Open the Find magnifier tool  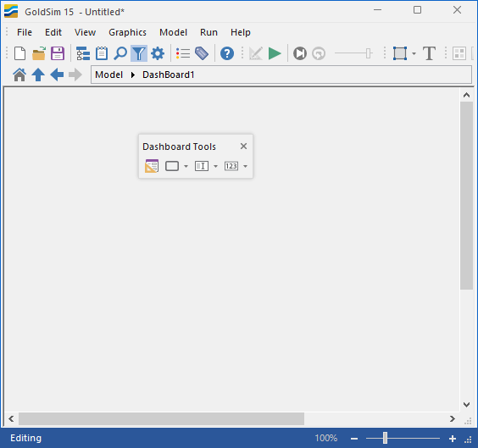click(120, 53)
